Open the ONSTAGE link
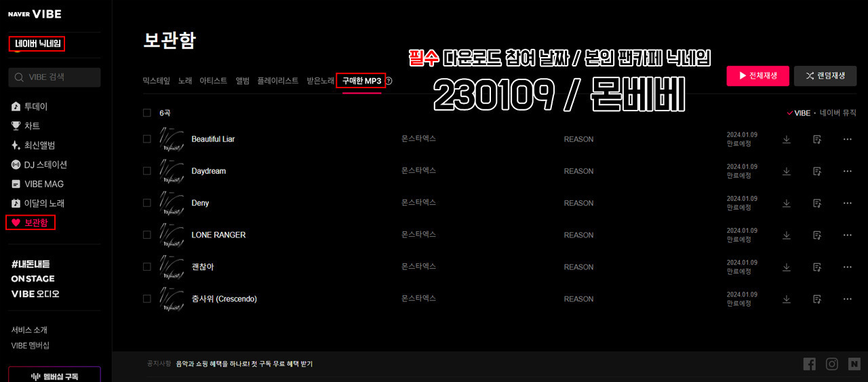Viewport: 868px width, 382px height. 33,279
